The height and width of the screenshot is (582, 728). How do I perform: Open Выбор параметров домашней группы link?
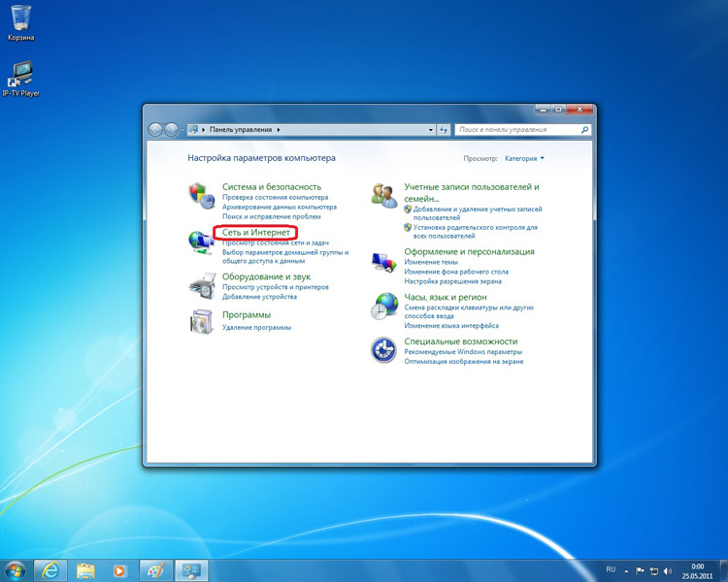[285, 257]
